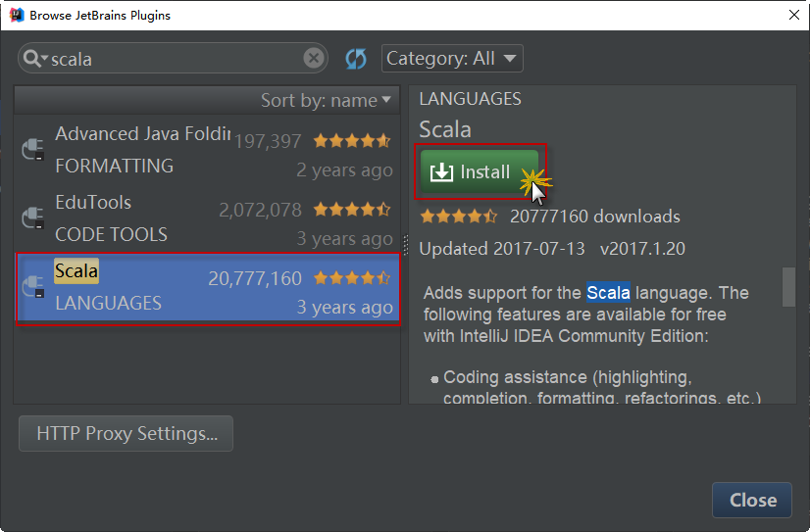This screenshot has height=532, width=810.
Task: Select the Advanced Java Folding entry
Action: point(208,150)
